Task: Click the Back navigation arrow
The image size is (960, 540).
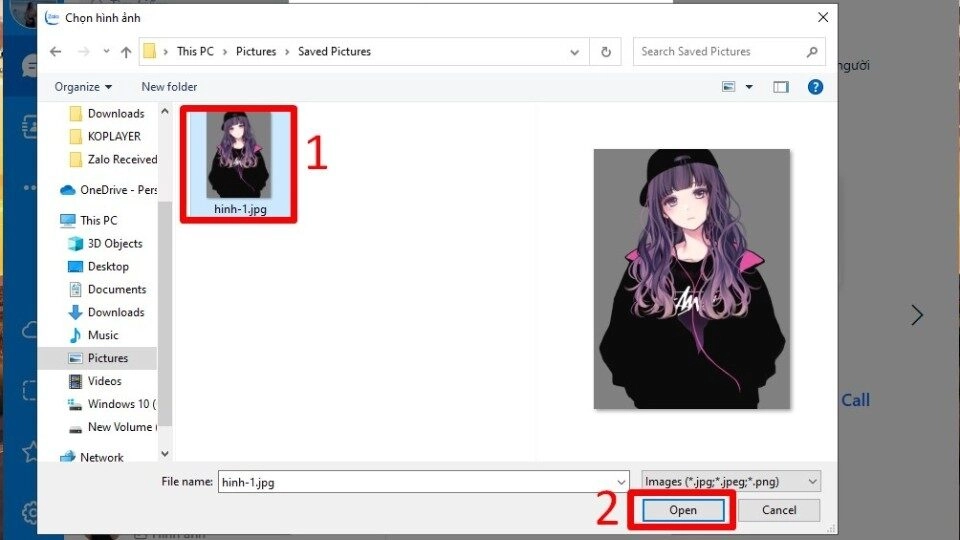Action: 55,51
